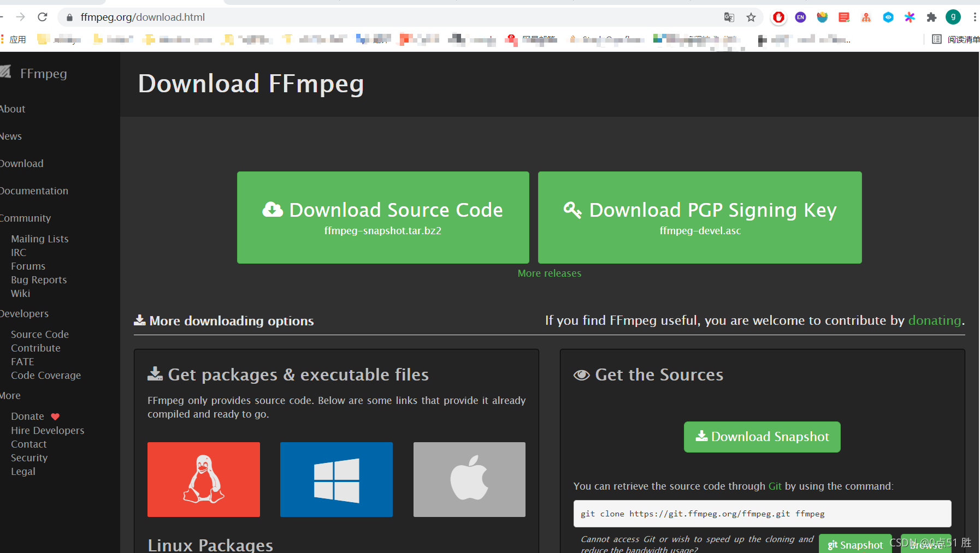Screen dimensions: 980x553
Task: Click the git clone command text box
Action: click(x=762, y=514)
